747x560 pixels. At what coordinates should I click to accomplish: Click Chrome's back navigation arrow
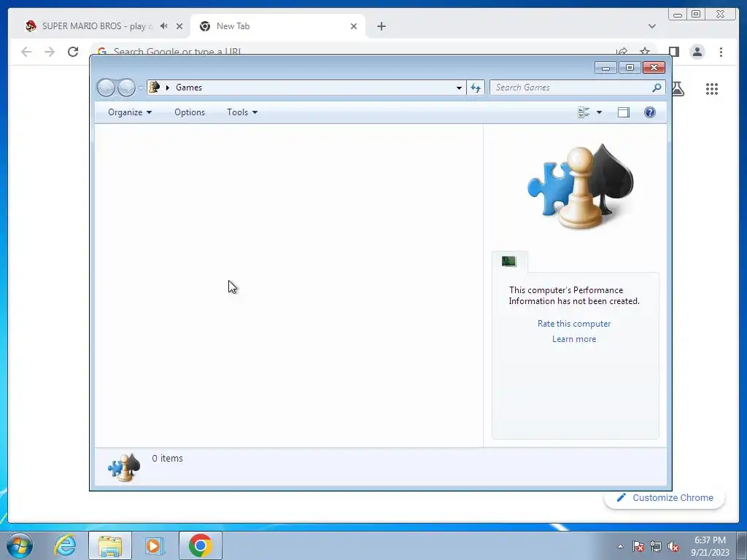point(26,52)
